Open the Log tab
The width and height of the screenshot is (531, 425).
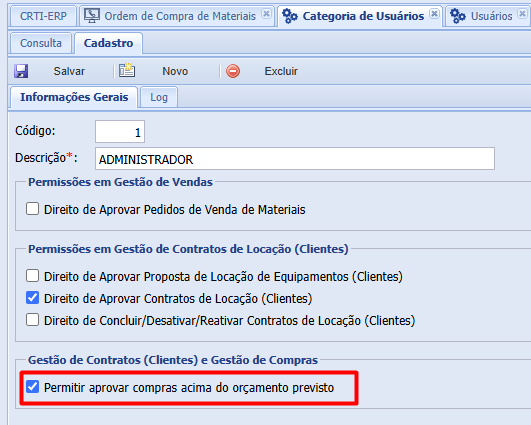[159, 97]
